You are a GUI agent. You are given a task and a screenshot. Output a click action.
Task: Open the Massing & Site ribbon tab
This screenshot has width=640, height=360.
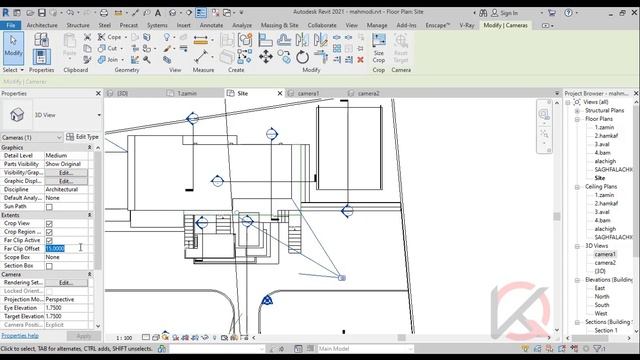click(280, 25)
